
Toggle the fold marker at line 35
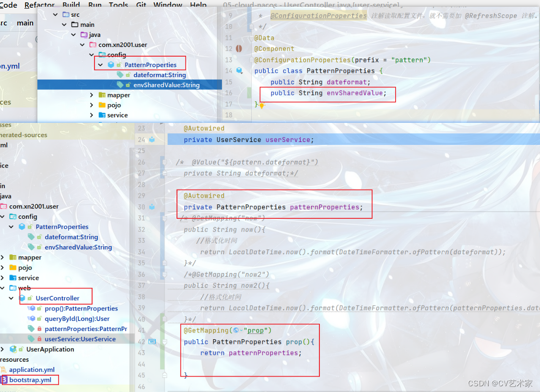[x=164, y=263]
